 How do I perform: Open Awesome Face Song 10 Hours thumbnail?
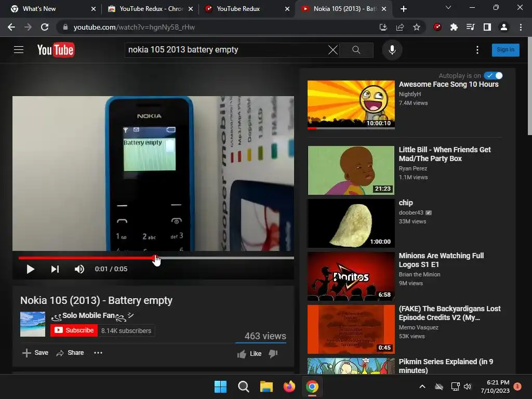pos(351,105)
